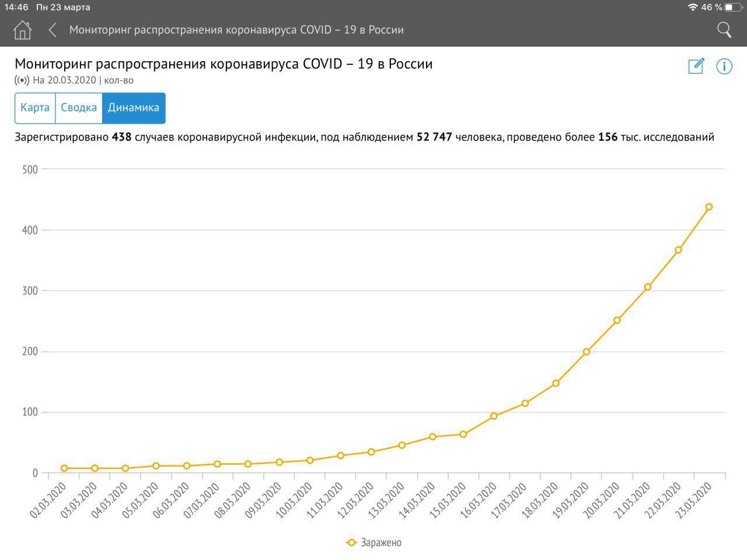Open the home screen icon
This screenshot has width=747, height=560.
[22, 30]
